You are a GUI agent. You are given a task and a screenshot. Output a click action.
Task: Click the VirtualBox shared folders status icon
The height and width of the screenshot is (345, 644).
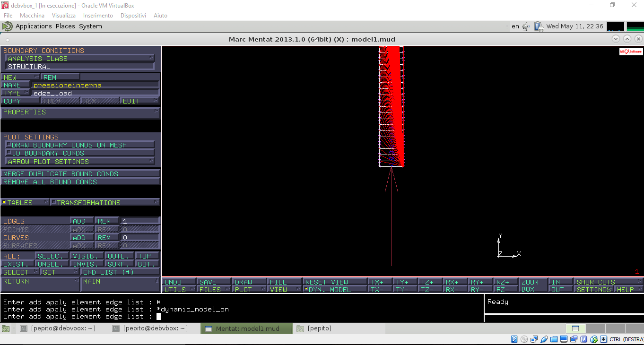554,339
